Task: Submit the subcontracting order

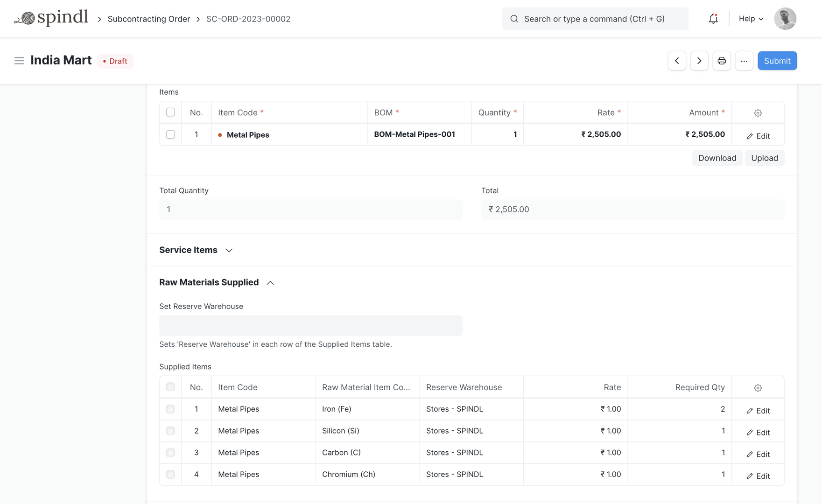Action: click(x=777, y=61)
